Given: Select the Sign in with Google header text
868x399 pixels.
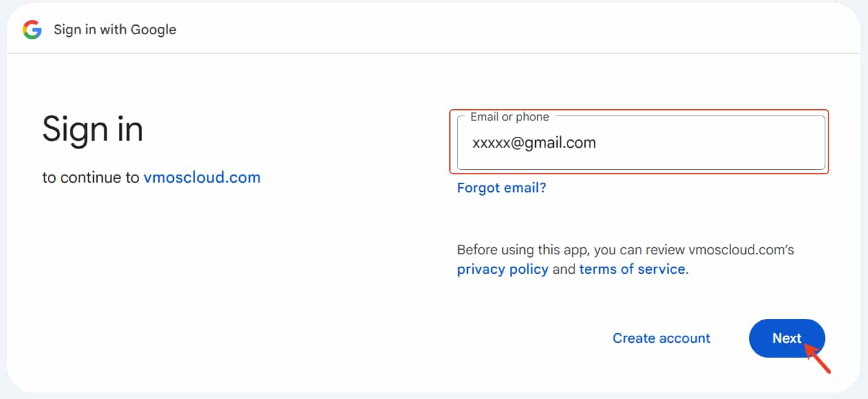Looking at the screenshot, I should pos(114,29).
